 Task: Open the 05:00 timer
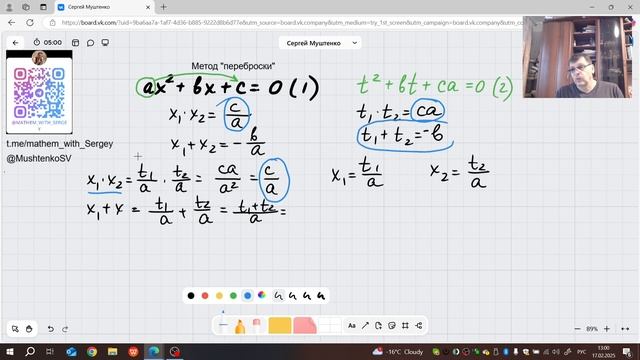click(48, 42)
